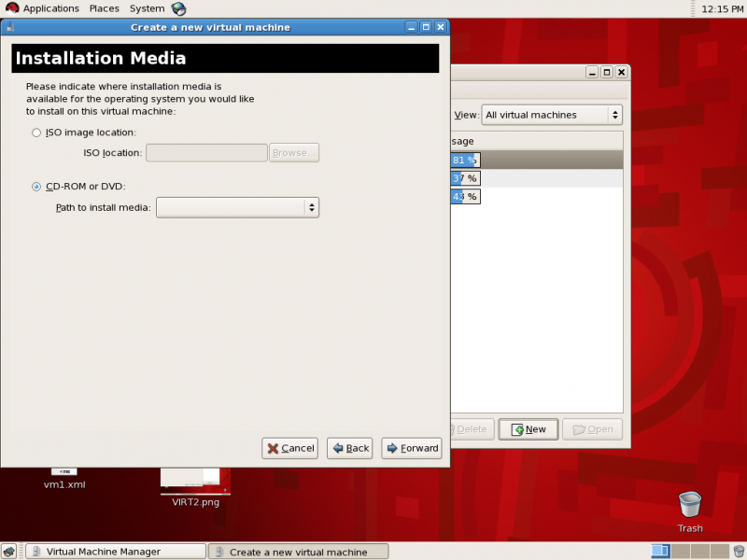Viewport: 747px width, 560px height.
Task: Select the ISO image location radio button
Action: [x=36, y=133]
